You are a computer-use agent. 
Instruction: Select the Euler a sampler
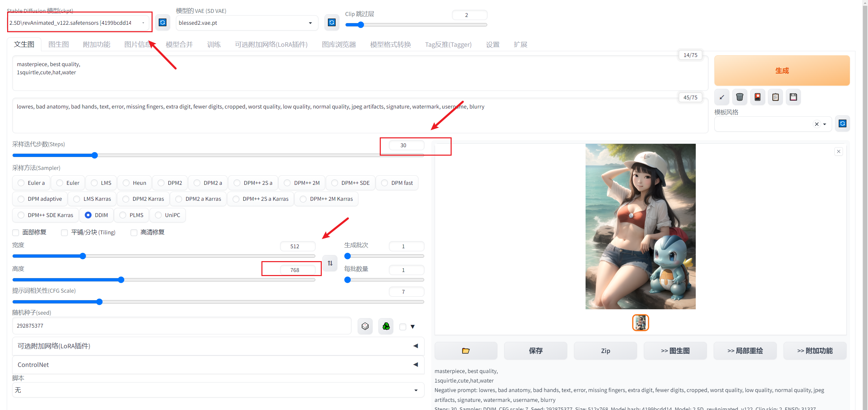(31, 183)
